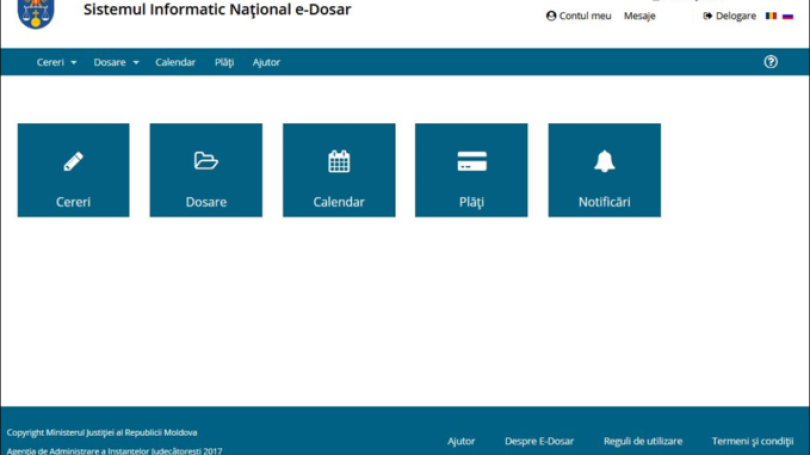Open the Plăți tile with card icon
The width and height of the screenshot is (810, 455).
point(472,170)
